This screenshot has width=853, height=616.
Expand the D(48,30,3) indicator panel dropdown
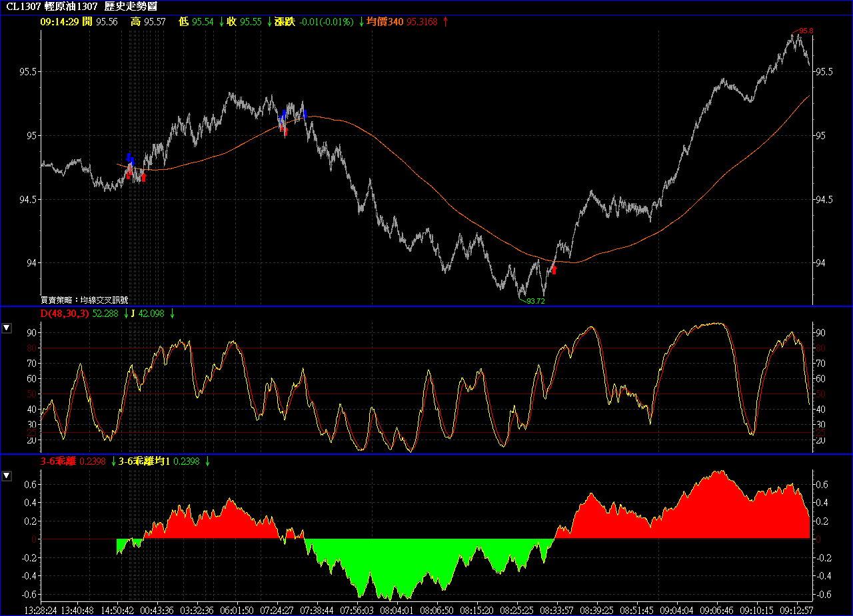click(7, 328)
